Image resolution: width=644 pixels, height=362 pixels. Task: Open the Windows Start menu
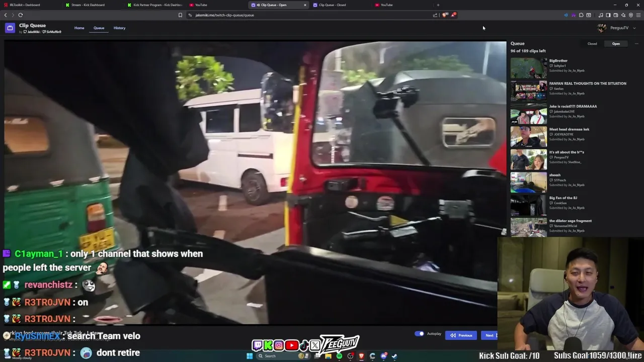249,356
